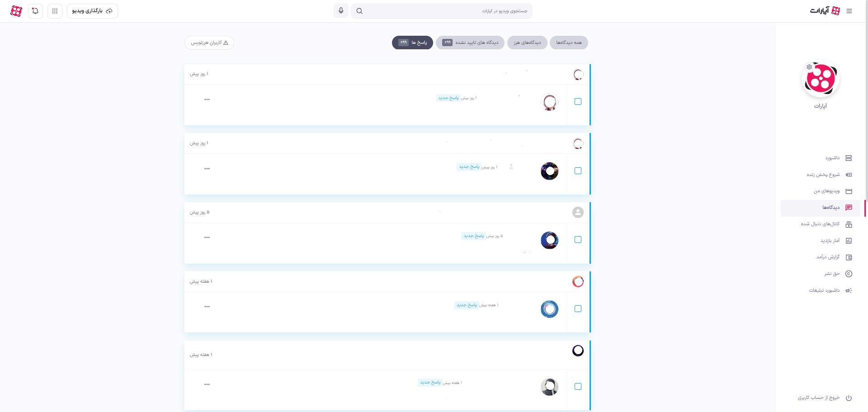This screenshot has width=868, height=412.
Task: Click the settings gear on channel avatar
Action: pyautogui.click(x=809, y=67)
